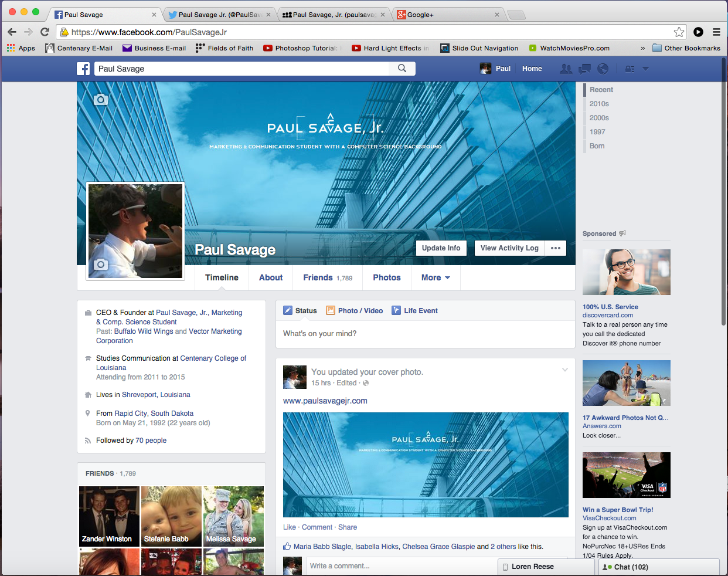728x576 pixels.
Task: Click profile picture camera icon
Action: pyautogui.click(x=101, y=265)
